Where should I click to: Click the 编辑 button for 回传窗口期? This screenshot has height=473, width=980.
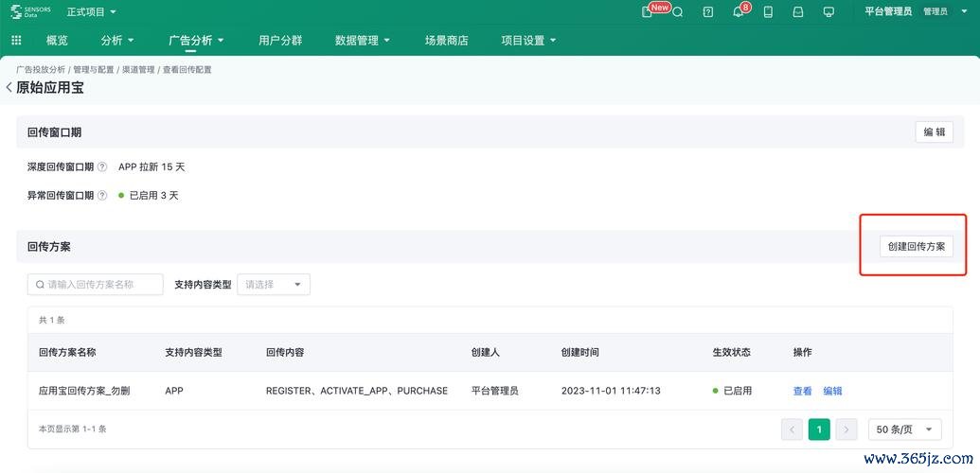click(935, 131)
